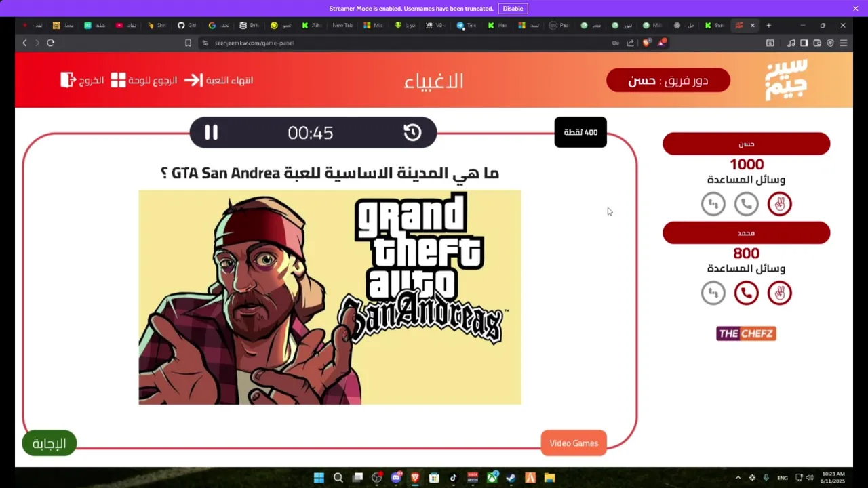Screen dimensions: 868x488
Task: Click the دور فريق حسن turn indicator
Action: (x=668, y=80)
